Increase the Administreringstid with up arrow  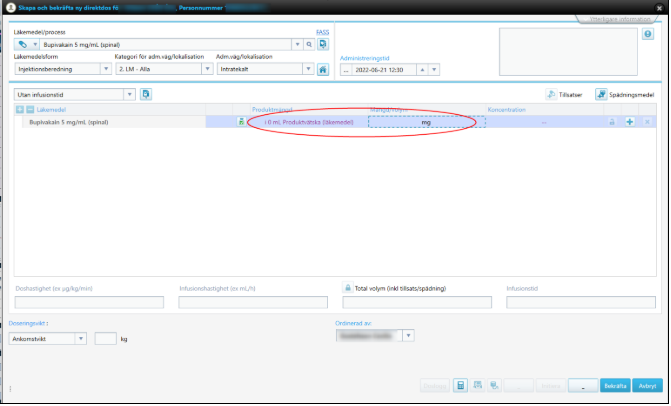pos(422,70)
